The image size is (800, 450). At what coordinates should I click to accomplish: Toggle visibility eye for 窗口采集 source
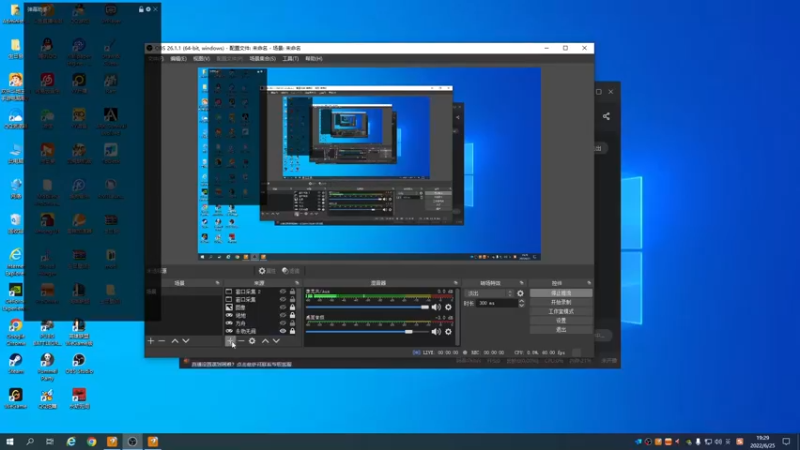(x=283, y=299)
